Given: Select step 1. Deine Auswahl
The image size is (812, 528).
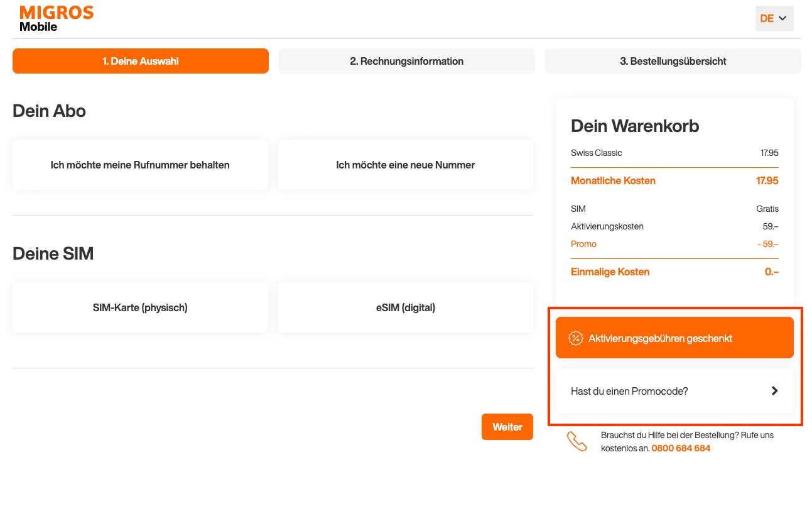Looking at the screenshot, I should (x=141, y=61).
